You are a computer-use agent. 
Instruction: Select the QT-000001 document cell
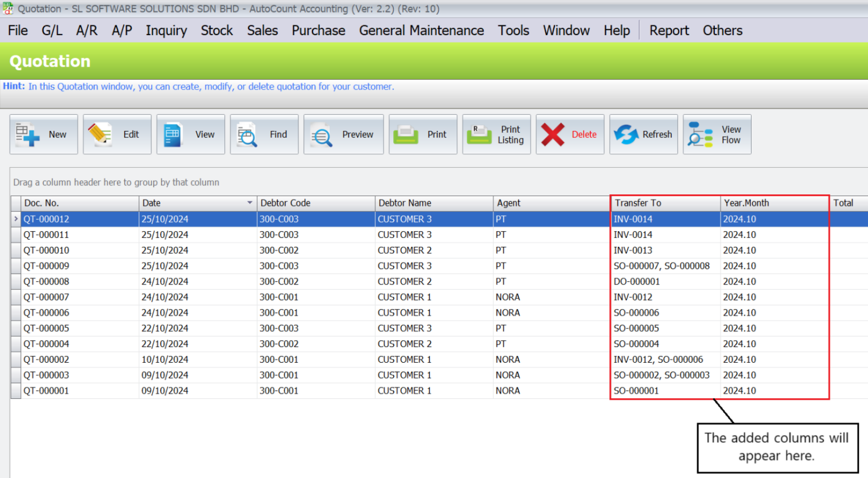80,390
